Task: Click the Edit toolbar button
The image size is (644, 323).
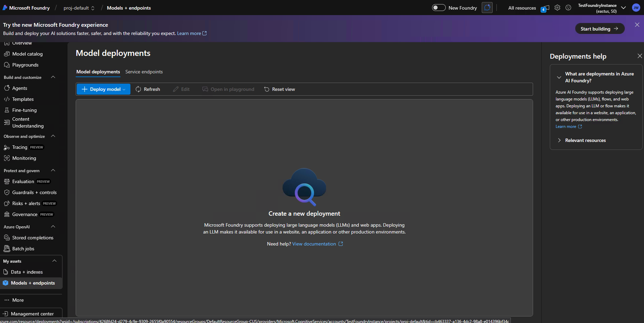Action: click(x=181, y=89)
